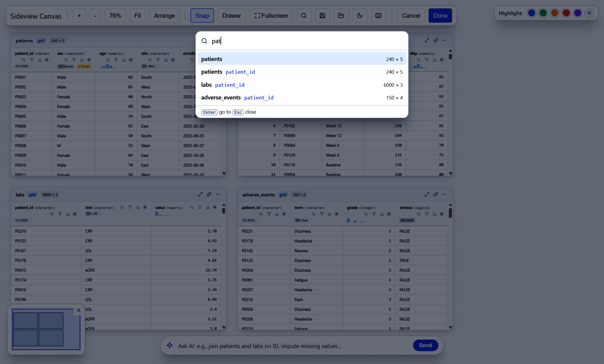
Task: Filter the labs test column
Action: point(130,207)
